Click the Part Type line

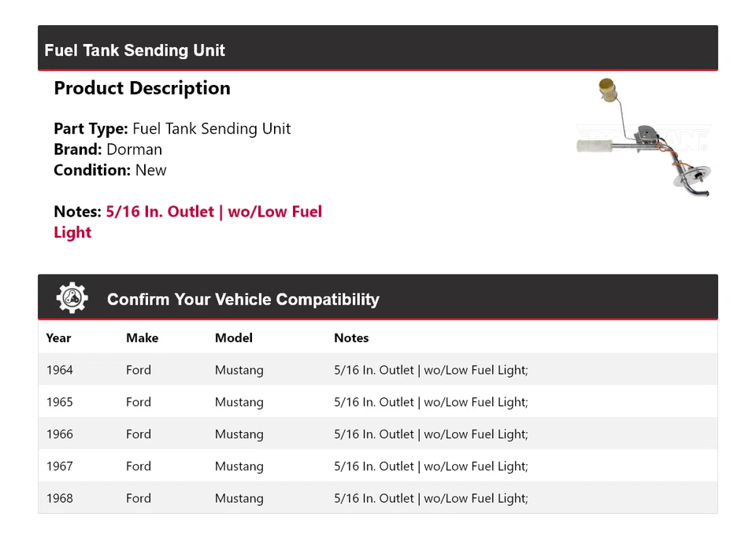click(172, 128)
